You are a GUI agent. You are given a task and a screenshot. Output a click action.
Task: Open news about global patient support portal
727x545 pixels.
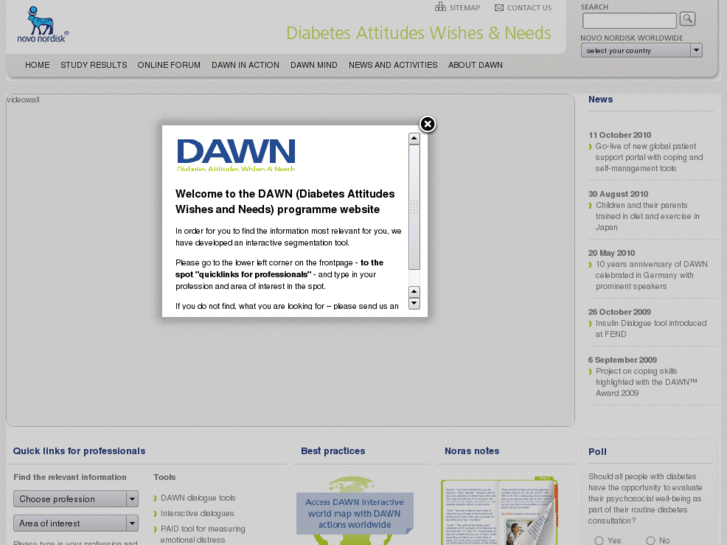point(649,157)
